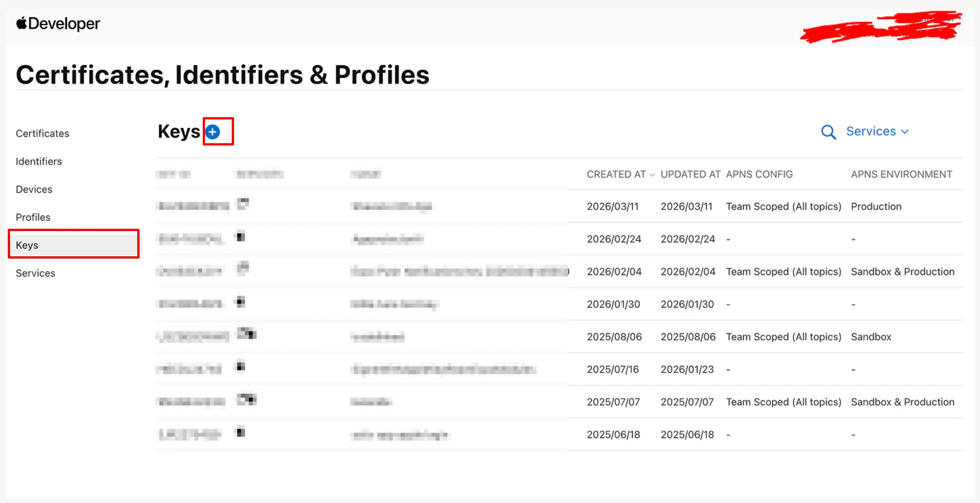The width and height of the screenshot is (980, 503).
Task: Open the Profiles section
Action: (33, 217)
